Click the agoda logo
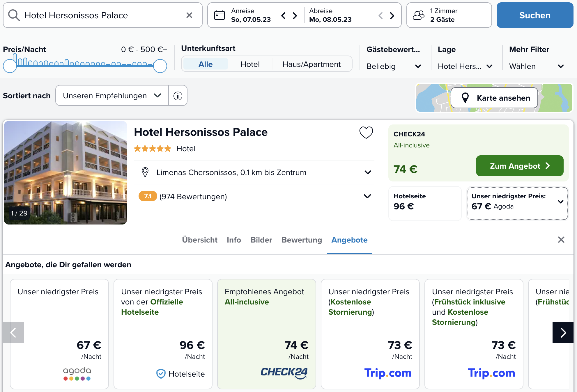Screen dimensions: 577x392 pyautogui.click(x=77, y=373)
